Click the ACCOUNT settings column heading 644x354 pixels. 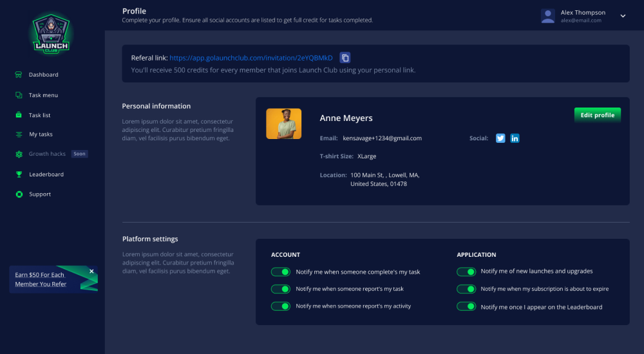tap(285, 255)
